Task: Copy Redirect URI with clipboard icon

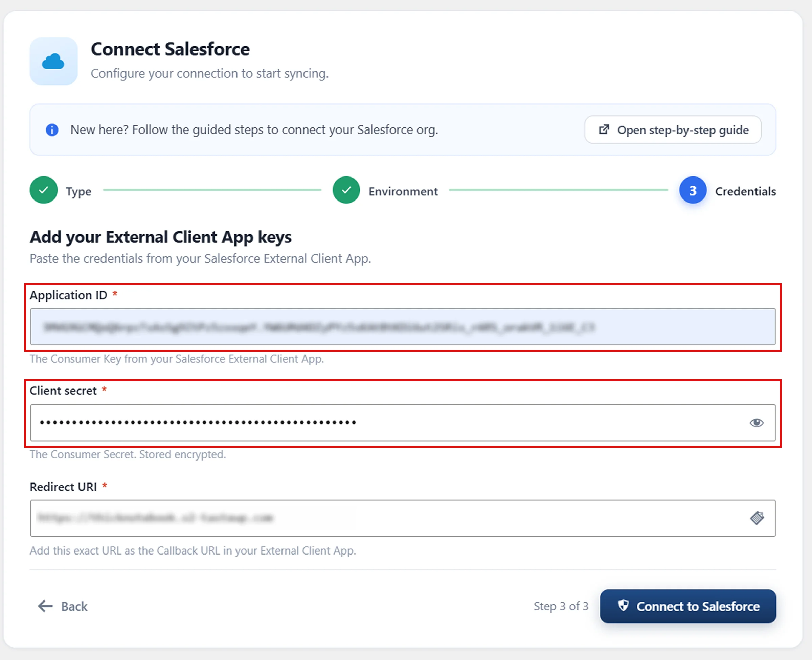Action: 757,518
